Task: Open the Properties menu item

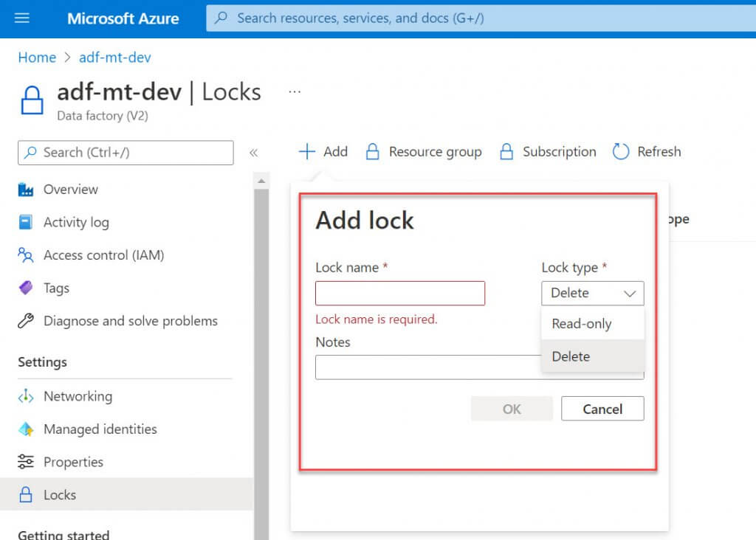Action: [73, 463]
